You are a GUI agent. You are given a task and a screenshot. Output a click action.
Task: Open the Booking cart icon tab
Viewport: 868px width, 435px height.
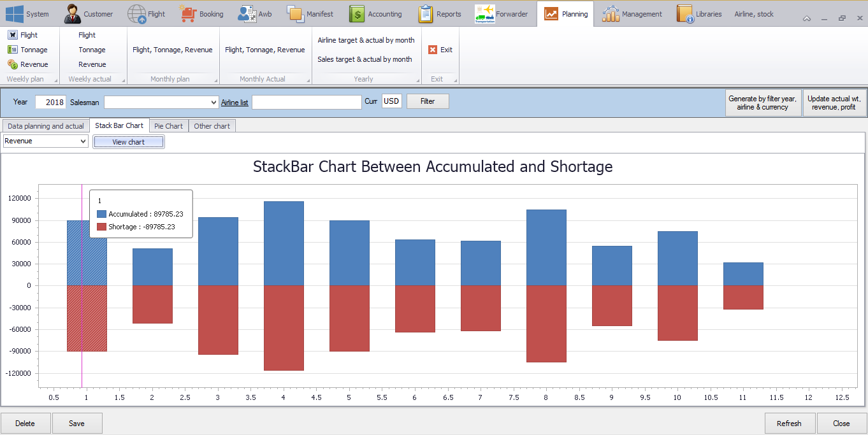coord(188,13)
